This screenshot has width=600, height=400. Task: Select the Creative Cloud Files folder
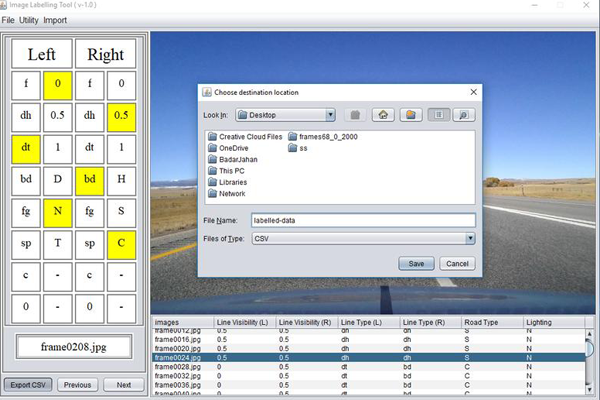coord(245,137)
